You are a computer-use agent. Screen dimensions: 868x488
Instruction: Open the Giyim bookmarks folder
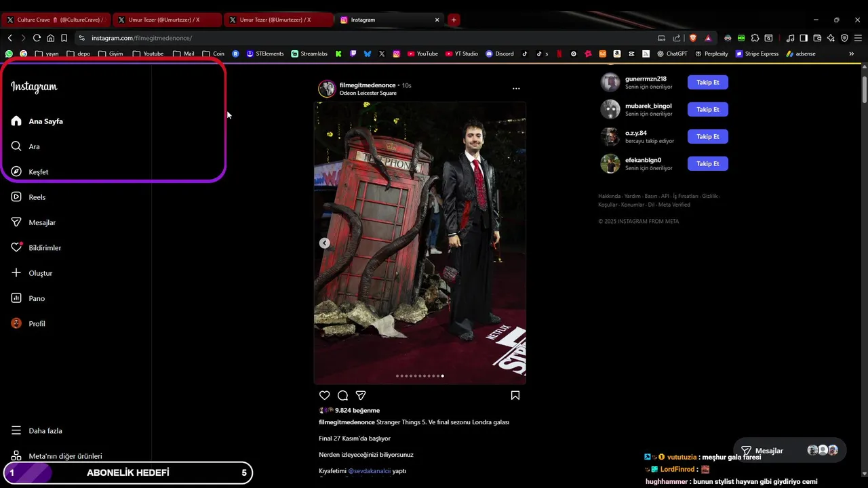pyautogui.click(x=111, y=54)
